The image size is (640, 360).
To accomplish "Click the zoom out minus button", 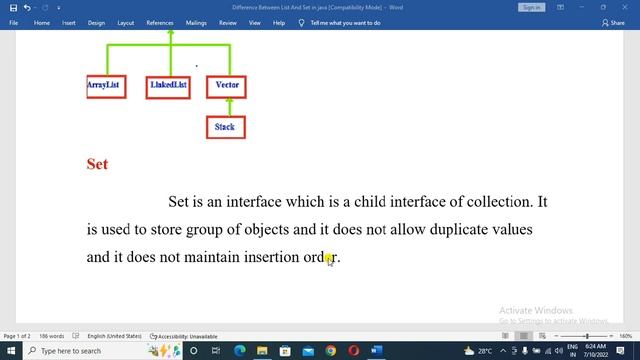I will 556,336.
